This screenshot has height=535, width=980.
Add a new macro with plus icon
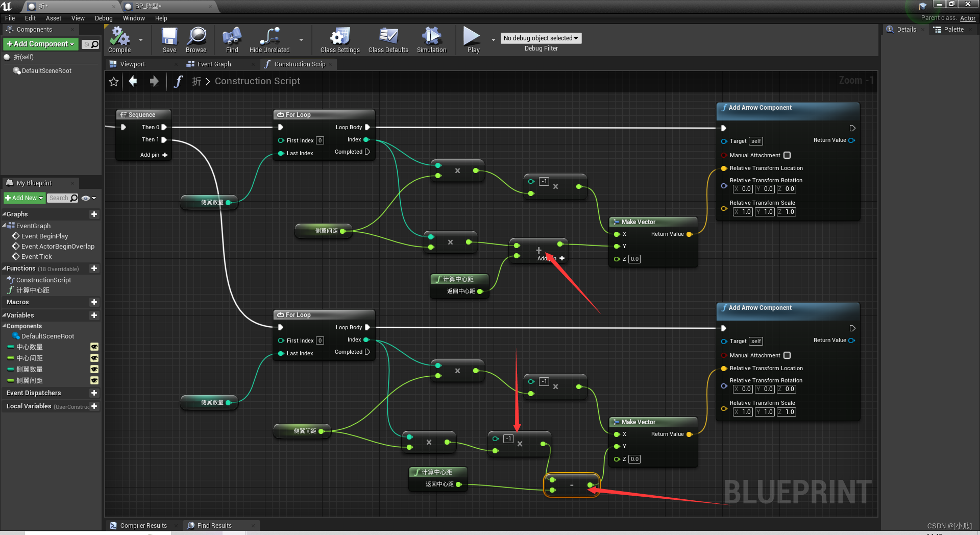point(94,302)
